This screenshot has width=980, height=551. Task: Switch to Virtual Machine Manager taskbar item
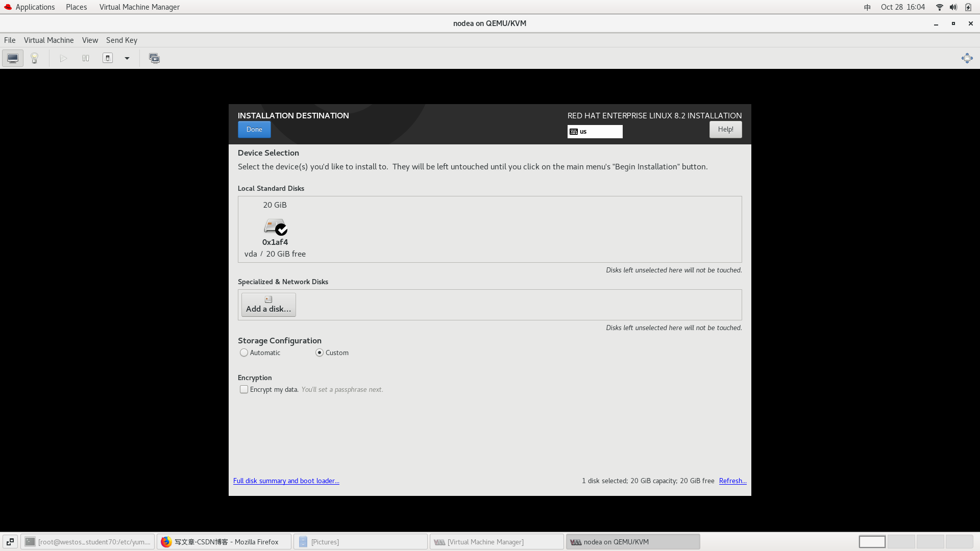pyautogui.click(x=497, y=542)
